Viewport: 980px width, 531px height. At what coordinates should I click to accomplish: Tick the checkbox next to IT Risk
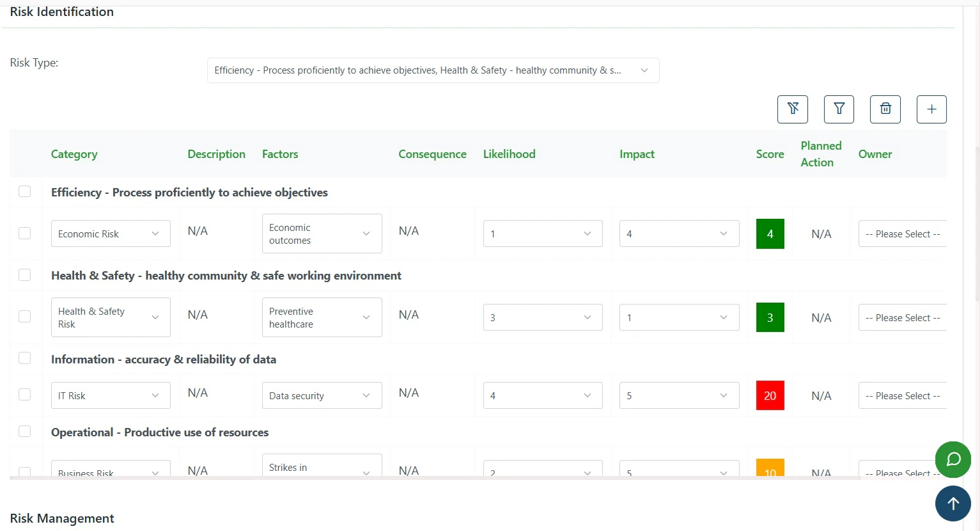tap(25, 395)
